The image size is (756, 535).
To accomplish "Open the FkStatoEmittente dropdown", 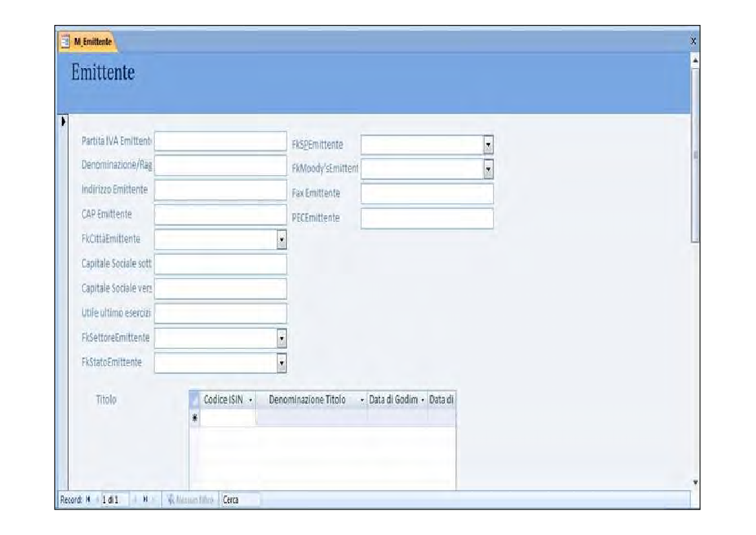I will point(282,363).
